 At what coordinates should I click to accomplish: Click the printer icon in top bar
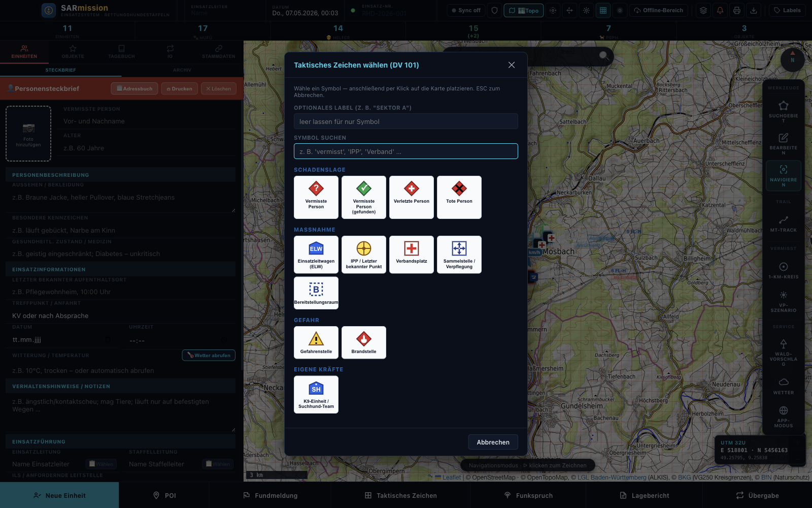tap(737, 10)
